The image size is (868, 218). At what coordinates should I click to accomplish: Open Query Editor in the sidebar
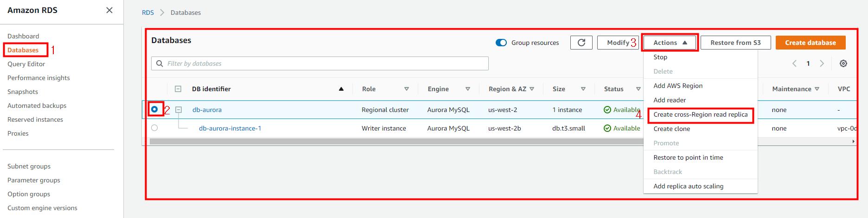pos(26,64)
